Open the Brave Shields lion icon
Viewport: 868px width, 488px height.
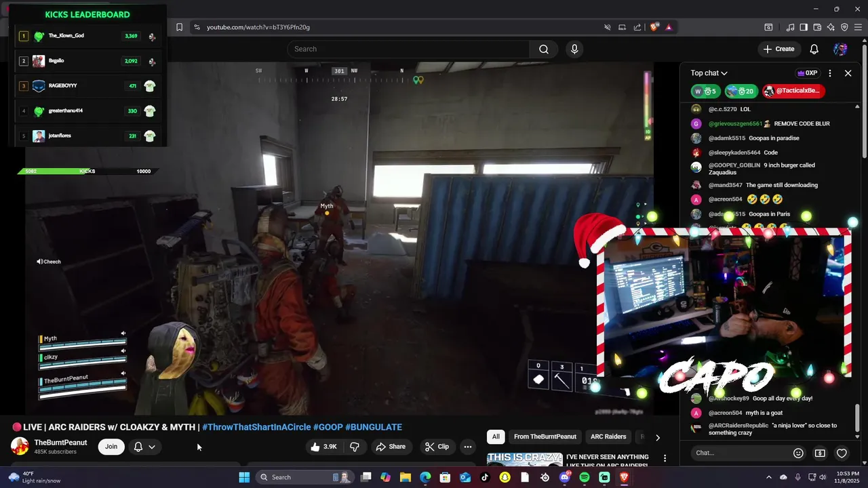654,27
